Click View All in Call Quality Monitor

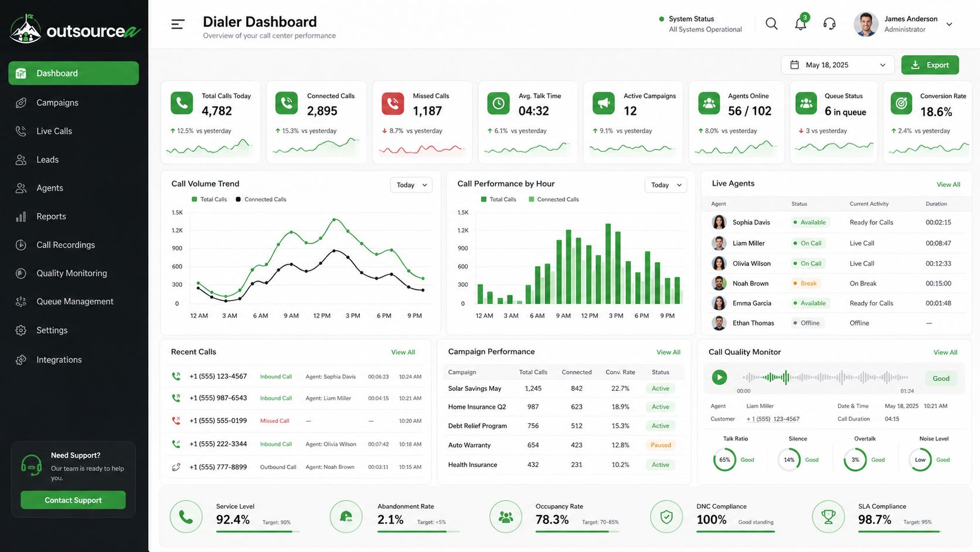point(945,353)
